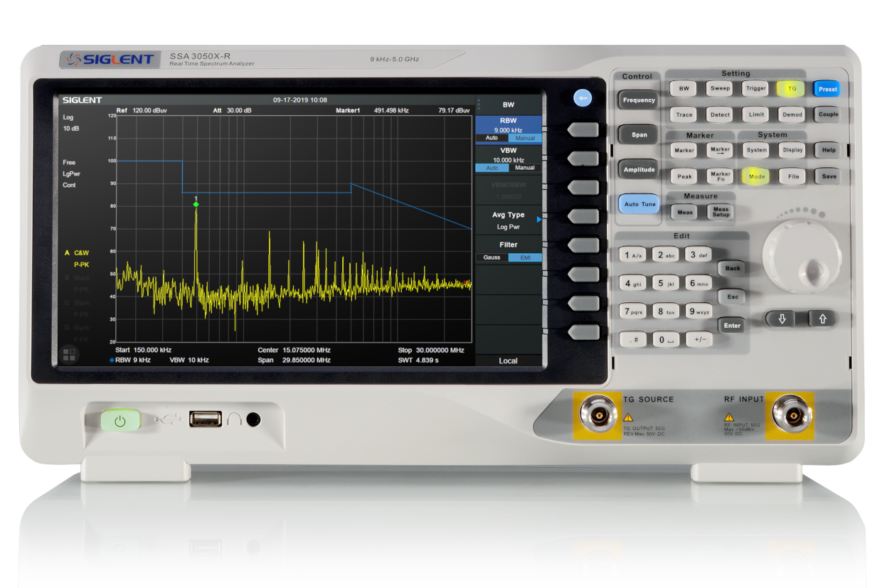Touch the front USB port
The image size is (882, 588).
pos(205,419)
